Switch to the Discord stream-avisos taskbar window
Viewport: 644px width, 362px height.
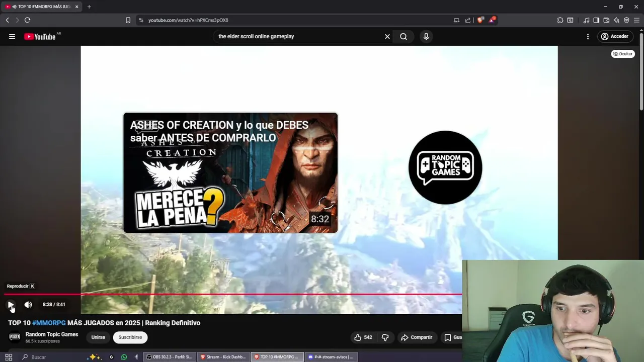(331, 357)
